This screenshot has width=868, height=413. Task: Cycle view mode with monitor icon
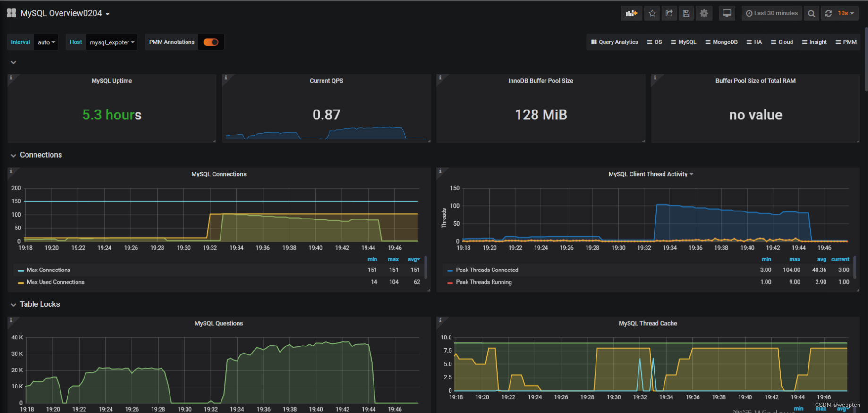coord(727,13)
